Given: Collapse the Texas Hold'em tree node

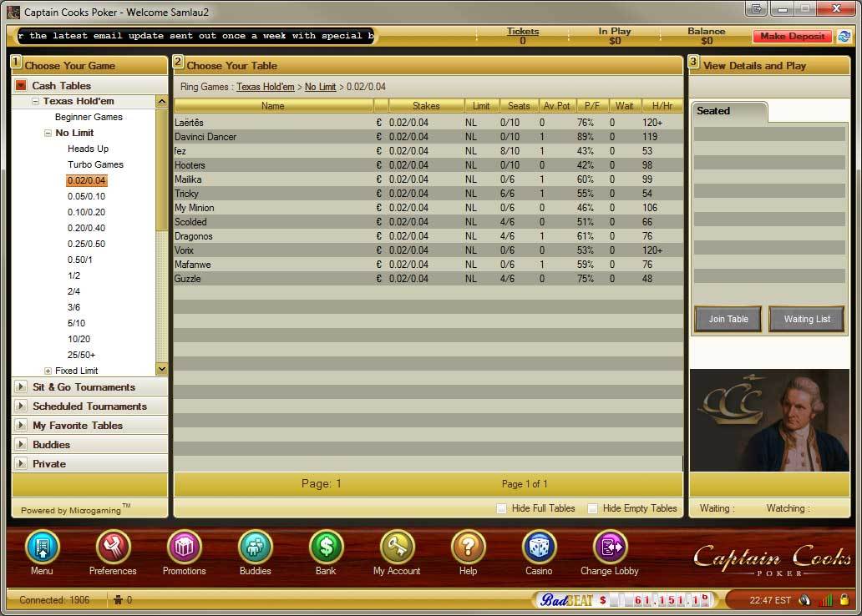Looking at the screenshot, I should [x=35, y=101].
